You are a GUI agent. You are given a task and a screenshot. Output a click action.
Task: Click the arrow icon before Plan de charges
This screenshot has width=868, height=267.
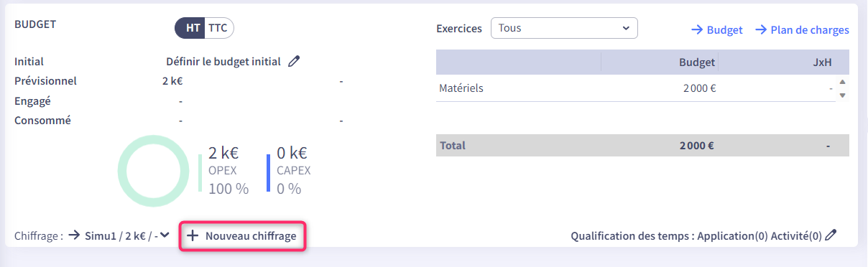pyautogui.click(x=759, y=30)
